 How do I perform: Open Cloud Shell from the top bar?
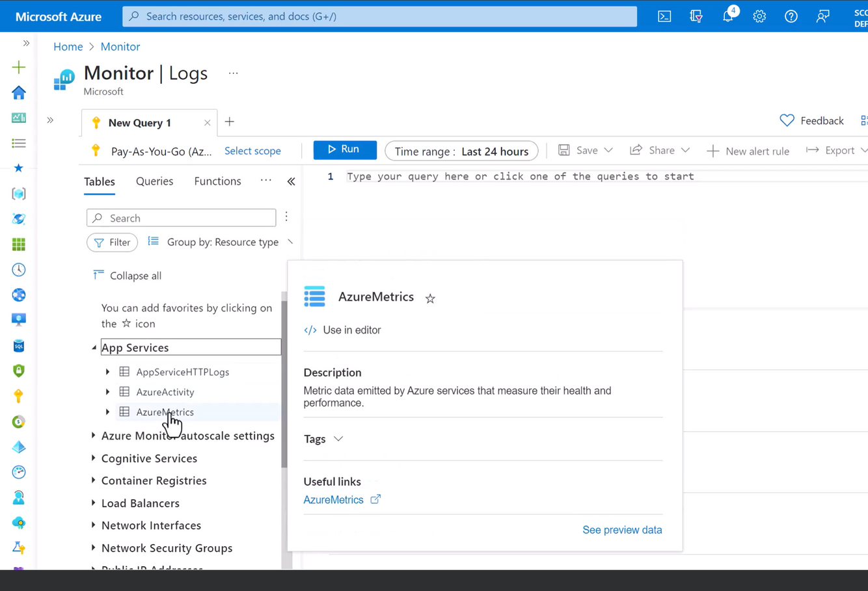click(x=664, y=16)
